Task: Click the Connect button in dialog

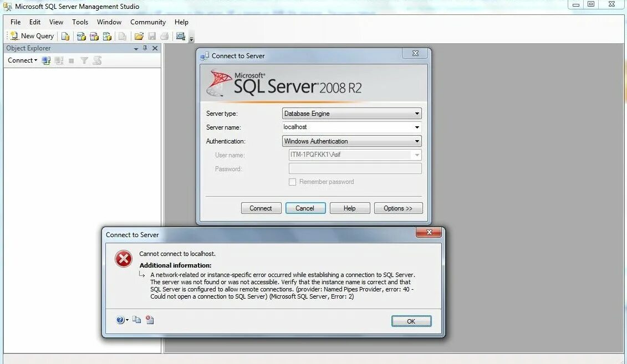Action: pos(261,208)
